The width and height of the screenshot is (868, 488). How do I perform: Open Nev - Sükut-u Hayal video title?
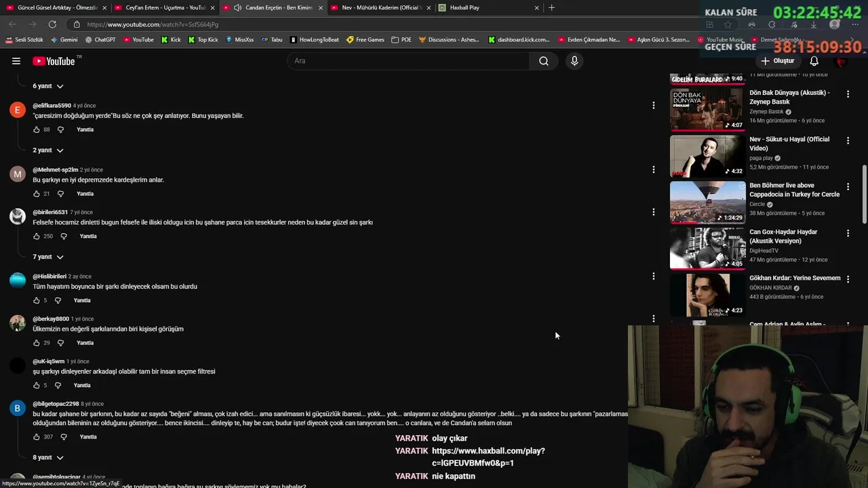pos(789,144)
